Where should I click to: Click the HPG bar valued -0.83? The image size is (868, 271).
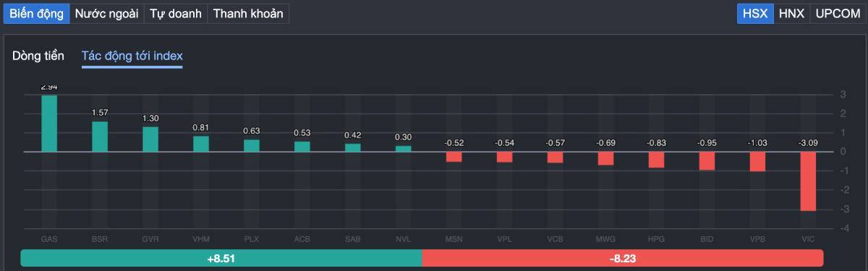[657, 160]
